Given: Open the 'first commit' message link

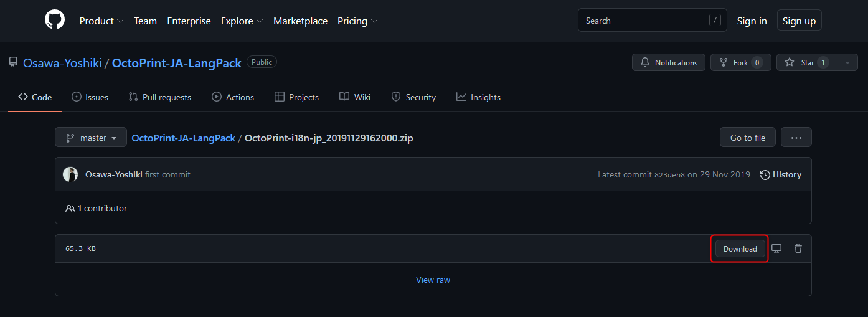Looking at the screenshot, I should pos(168,174).
